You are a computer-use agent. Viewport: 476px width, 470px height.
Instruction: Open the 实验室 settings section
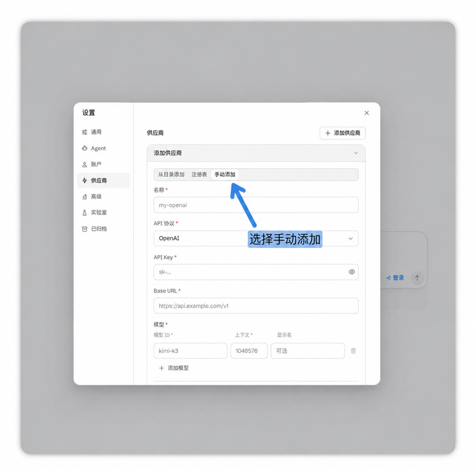tap(103, 213)
